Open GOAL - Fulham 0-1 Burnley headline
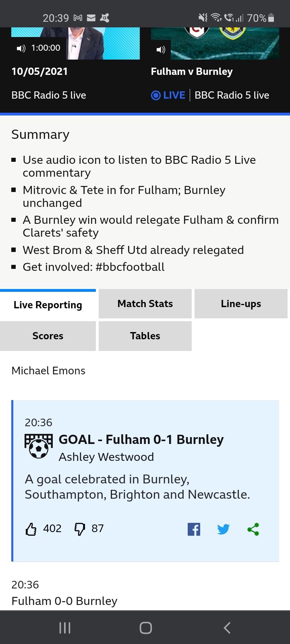The height and width of the screenshot is (644, 290). click(141, 440)
